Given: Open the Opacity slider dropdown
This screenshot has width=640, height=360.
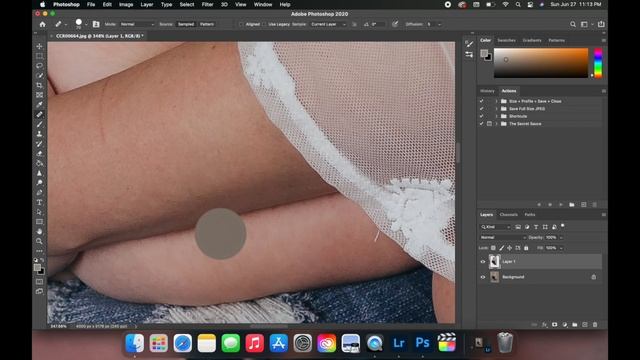Looking at the screenshot, I should (x=561, y=238).
